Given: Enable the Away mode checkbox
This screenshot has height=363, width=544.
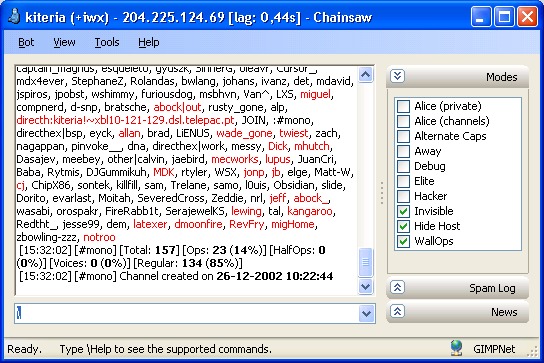Looking at the screenshot, I should click(x=403, y=151).
